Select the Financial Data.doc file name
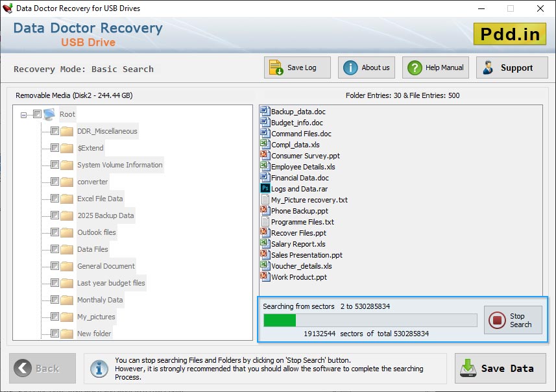 [x=300, y=178]
